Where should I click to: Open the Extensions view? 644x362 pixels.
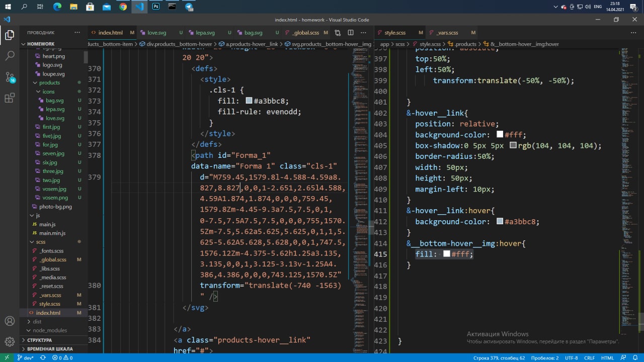10,98
